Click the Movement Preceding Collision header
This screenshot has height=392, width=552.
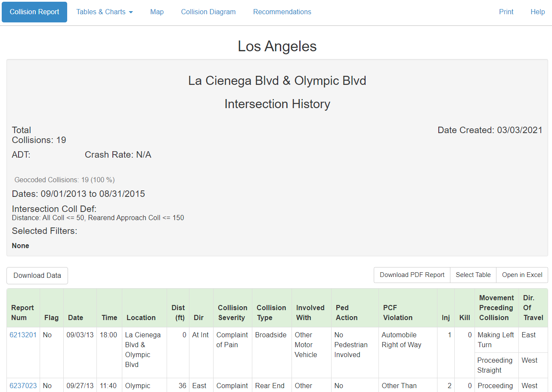(496, 308)
